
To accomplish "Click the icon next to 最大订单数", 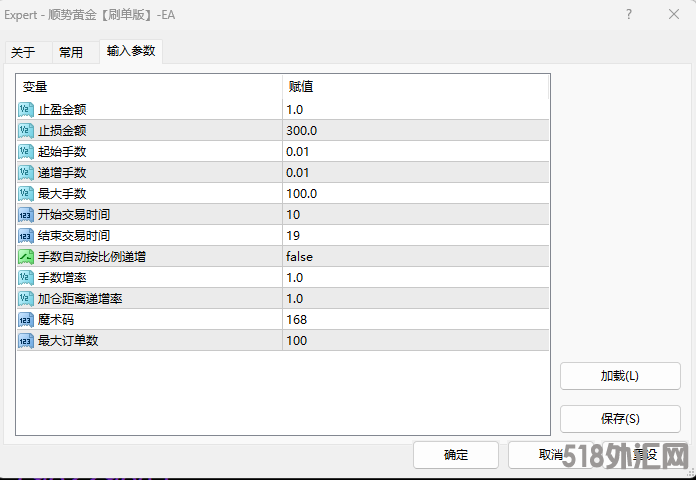I will (x=26, y=340).
